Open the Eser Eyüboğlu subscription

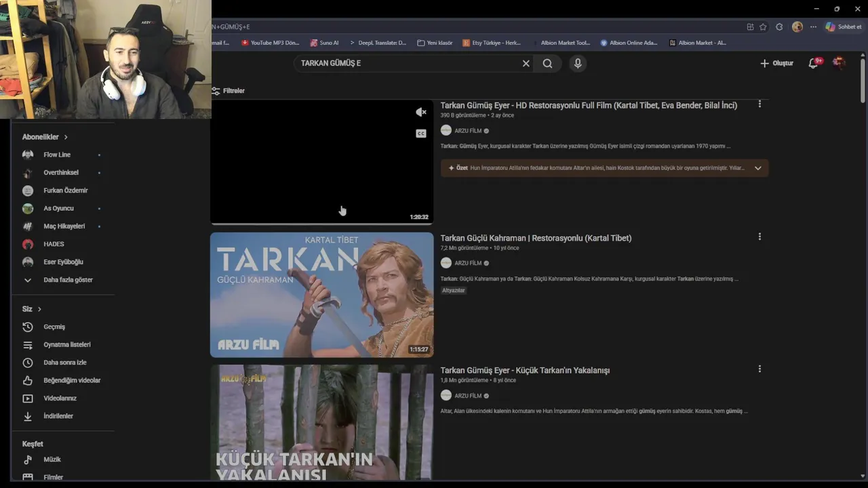[62, 262]
